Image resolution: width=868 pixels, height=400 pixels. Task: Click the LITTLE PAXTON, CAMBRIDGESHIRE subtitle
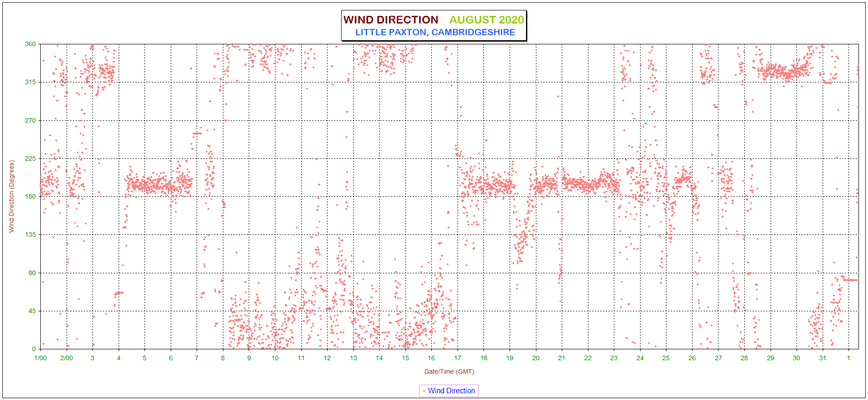point(435,32)
